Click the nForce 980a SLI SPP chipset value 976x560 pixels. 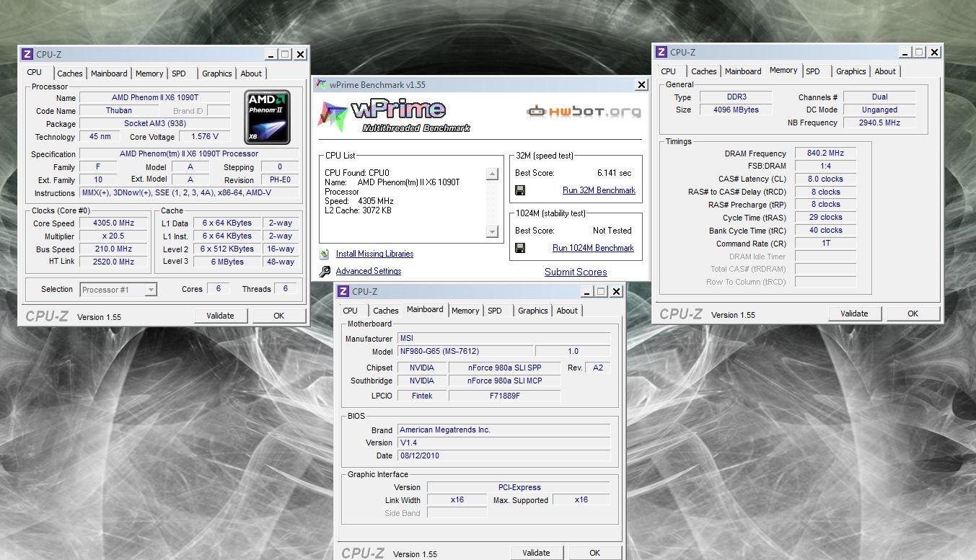click(x=505, y=368)
